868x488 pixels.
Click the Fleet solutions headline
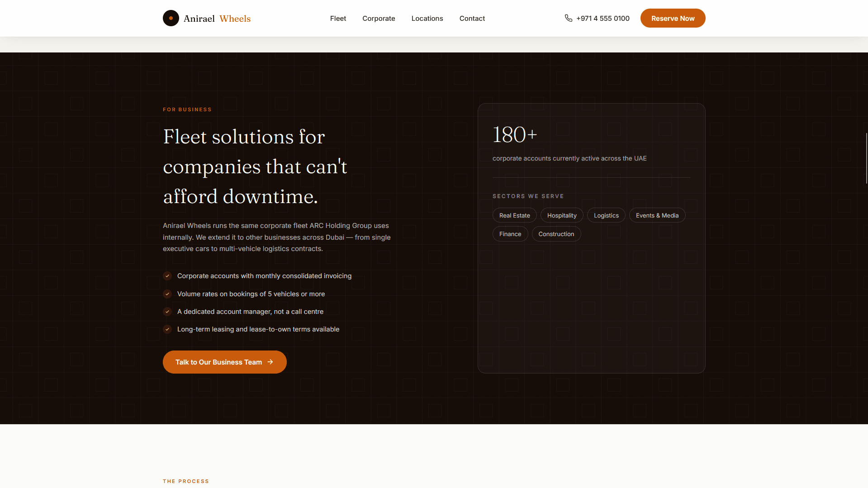point(255,167)
